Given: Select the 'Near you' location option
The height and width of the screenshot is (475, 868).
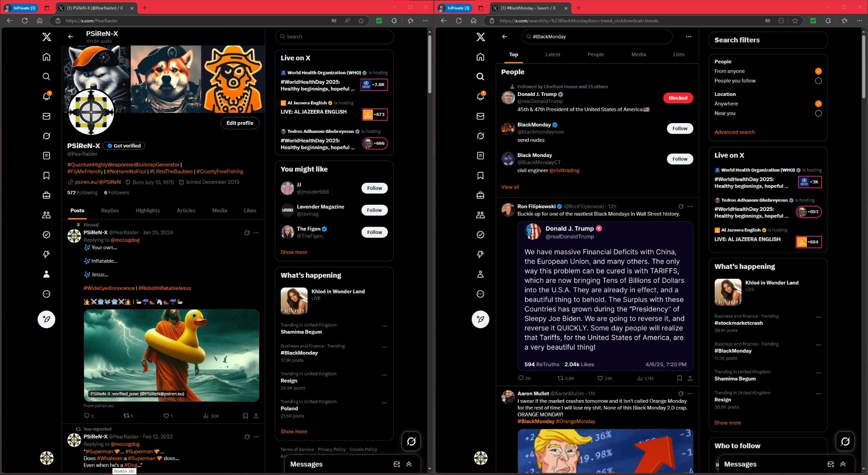Looking at the screenshot, I should (818, 113).
